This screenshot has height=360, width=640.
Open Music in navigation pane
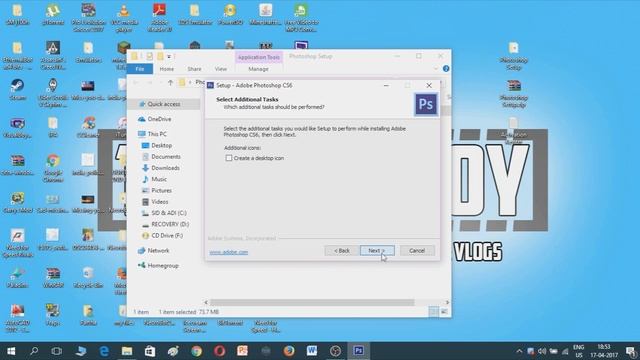tap(159, 179)
